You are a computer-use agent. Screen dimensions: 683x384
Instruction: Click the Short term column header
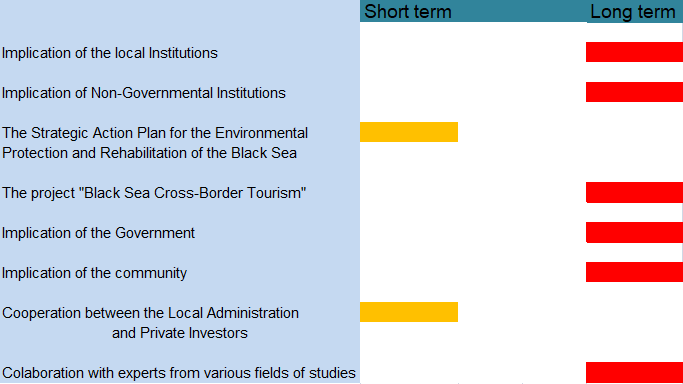coord(408,12)
